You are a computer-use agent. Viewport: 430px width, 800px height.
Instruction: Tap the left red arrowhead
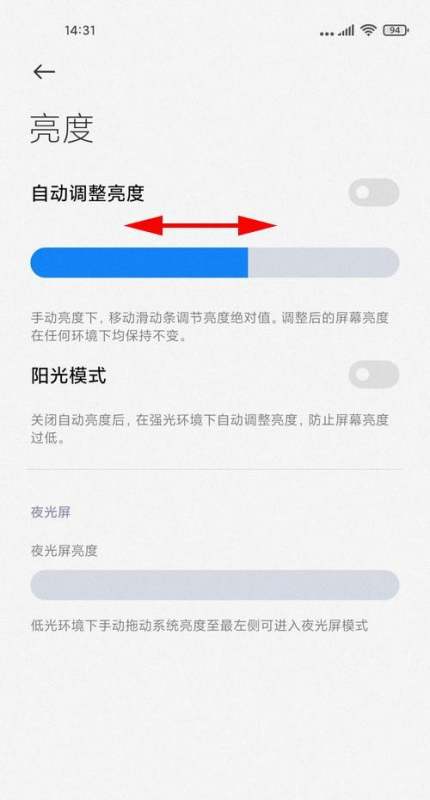144,225
